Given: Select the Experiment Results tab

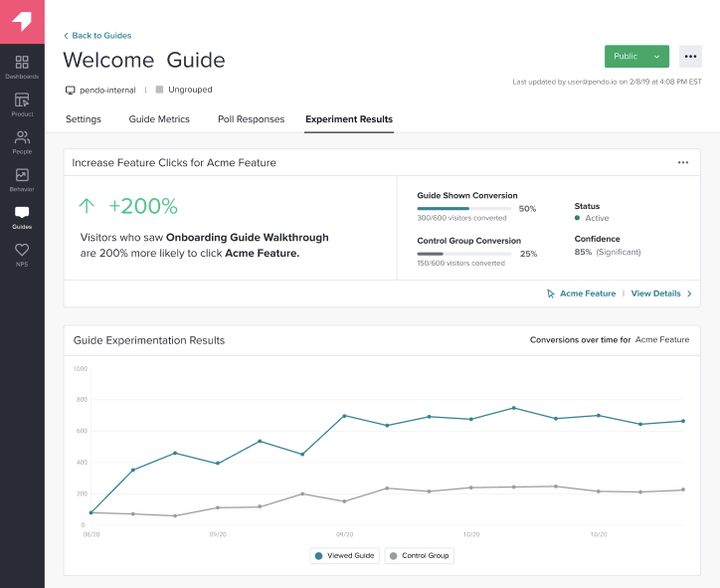Looking at the screenshot, I should click(x=349, y=119).
